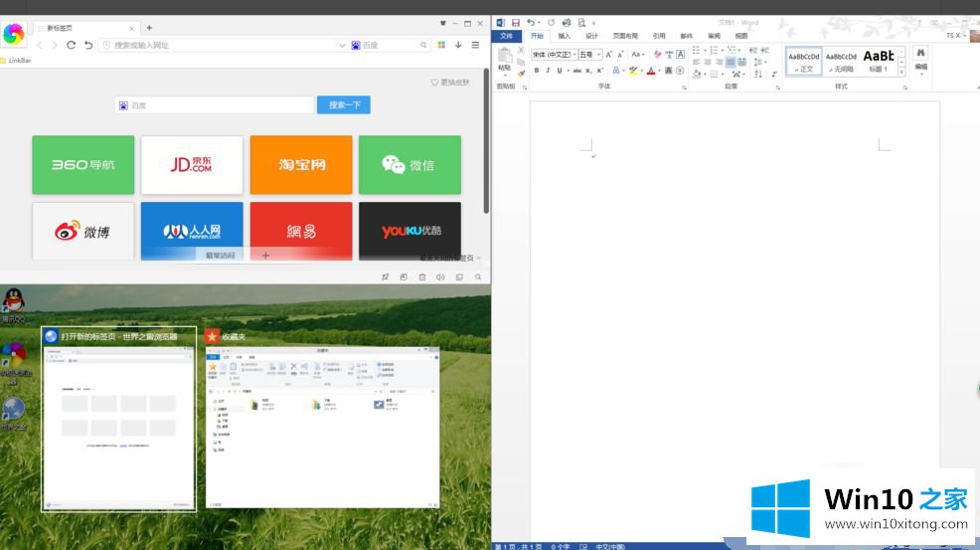The image size is (980, 550).
Task: Add a new browser tab with plus
Action: 149,28
